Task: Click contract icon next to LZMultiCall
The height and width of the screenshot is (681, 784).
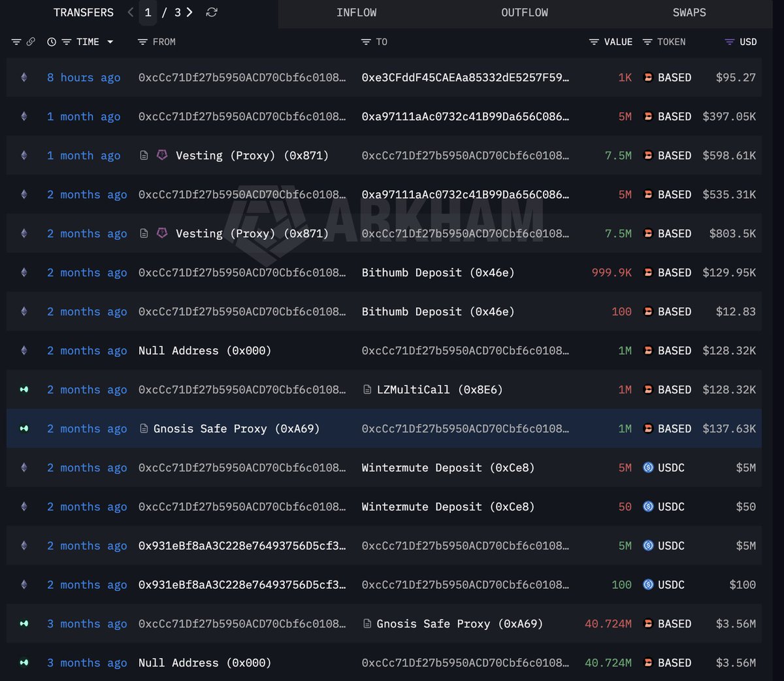Action: tap(367, 390)
